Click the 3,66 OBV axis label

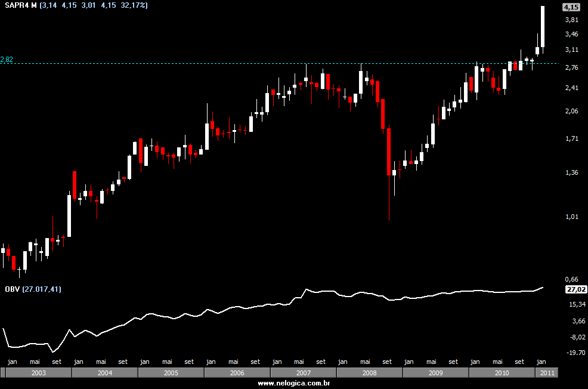click(x=578, y=321)
